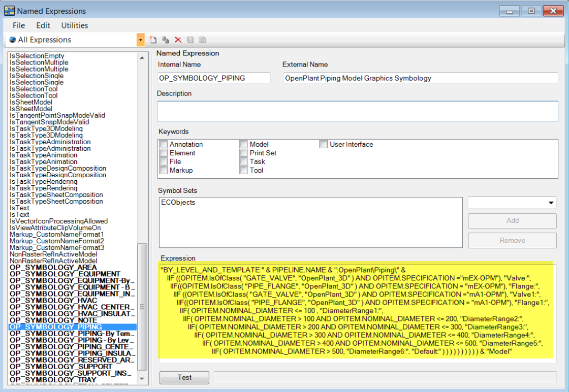Click the expression list scrollbar up arrow

click(x=142, y=58)
